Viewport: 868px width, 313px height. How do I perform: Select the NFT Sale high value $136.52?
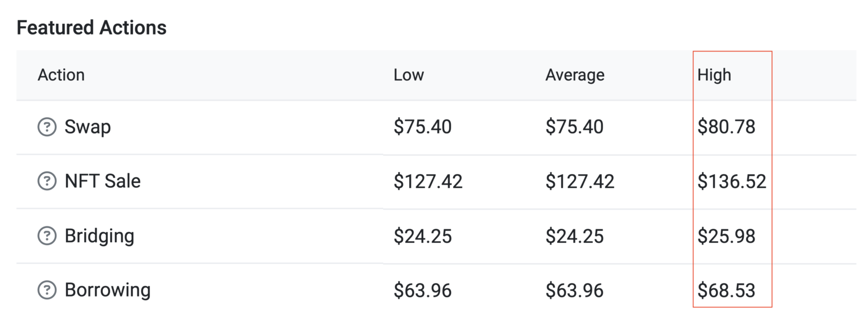click(x=732, y=182)
